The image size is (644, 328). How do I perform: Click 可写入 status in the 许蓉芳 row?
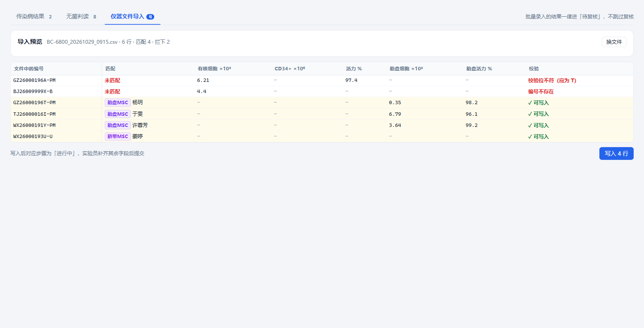(538, 126)
